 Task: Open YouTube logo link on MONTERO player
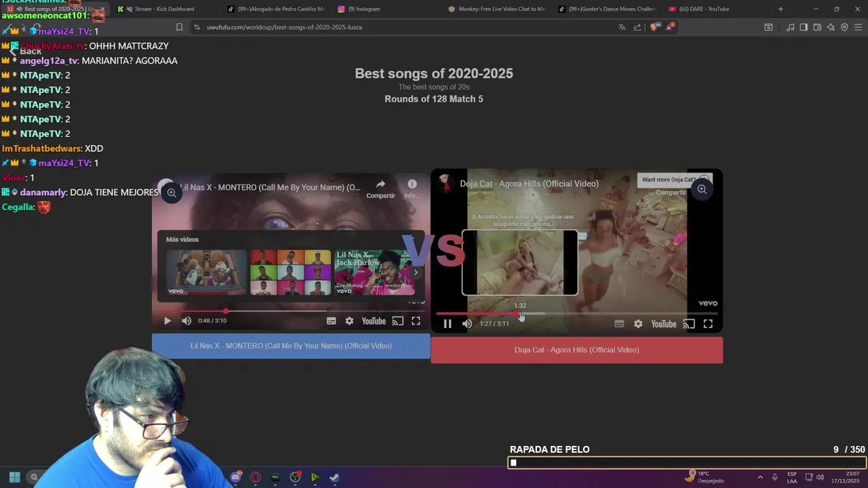374,321
